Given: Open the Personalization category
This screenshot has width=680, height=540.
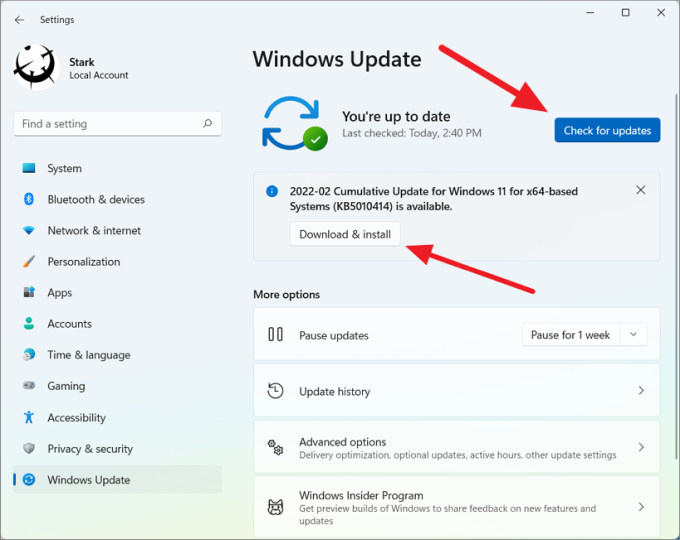Looking at the screenshot, I should point(117,262).
